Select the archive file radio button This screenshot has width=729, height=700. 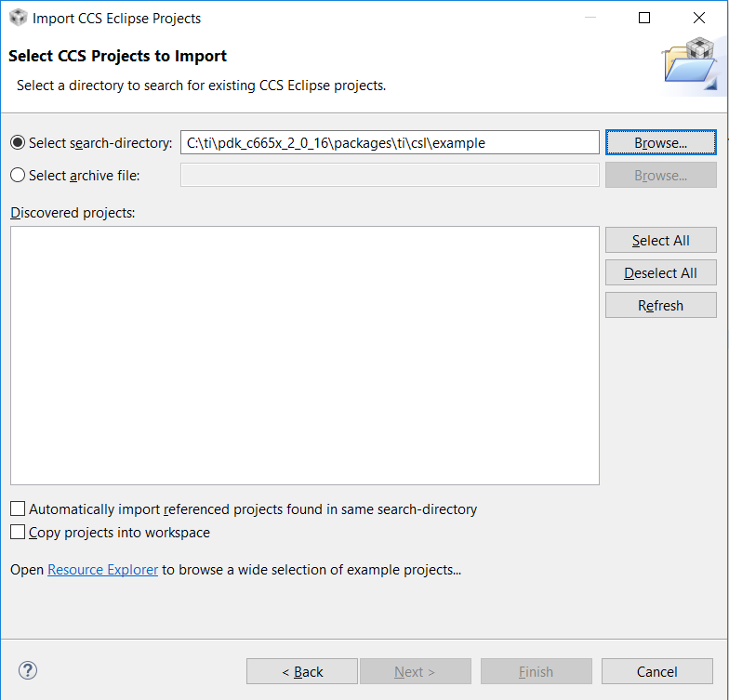18,176
